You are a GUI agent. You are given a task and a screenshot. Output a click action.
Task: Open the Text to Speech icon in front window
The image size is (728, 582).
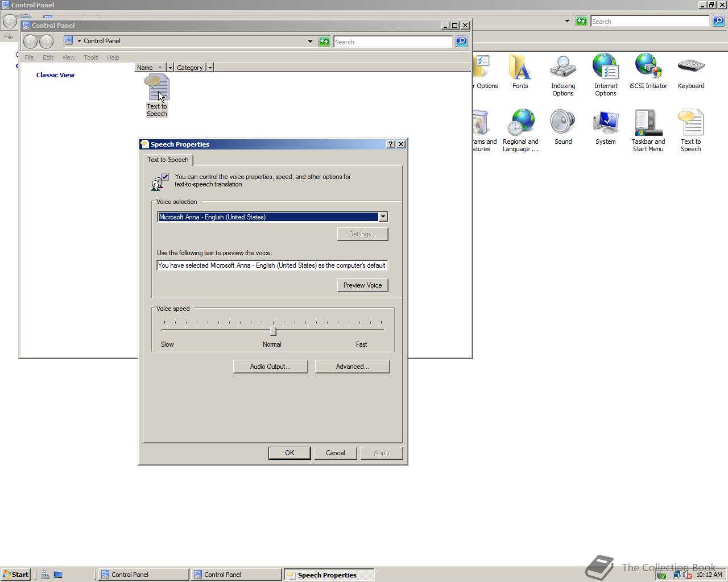pyautogui.click(x=157, y=96)
